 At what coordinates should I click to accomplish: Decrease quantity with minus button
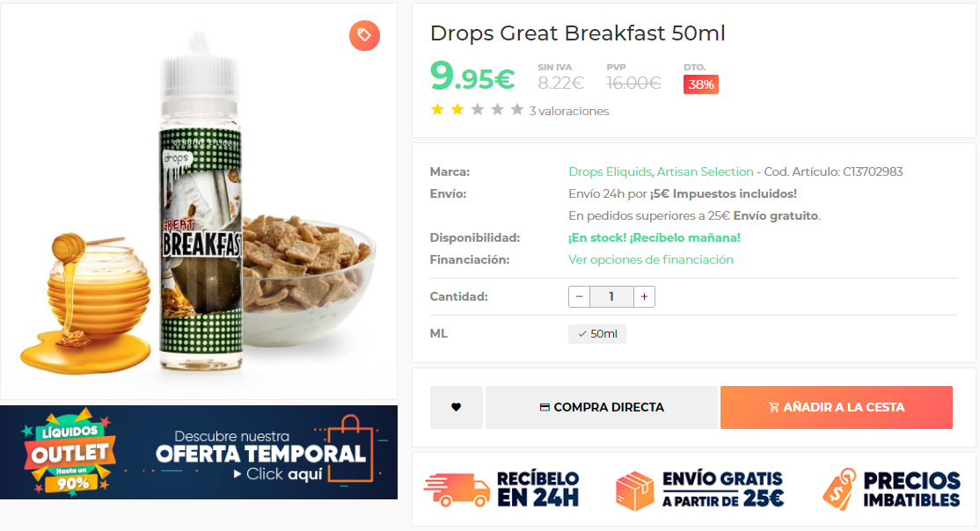click(579, 297)
